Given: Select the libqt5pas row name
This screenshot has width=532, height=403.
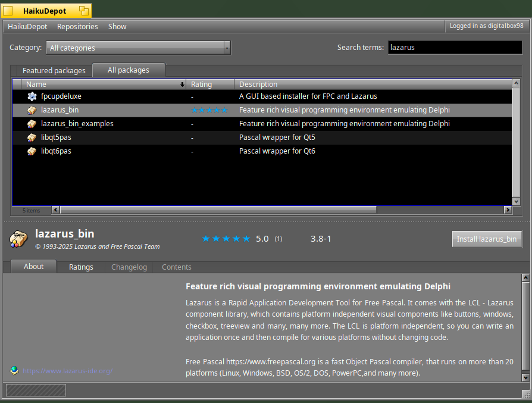Looking at the screenshot, I should click(56, 138).
